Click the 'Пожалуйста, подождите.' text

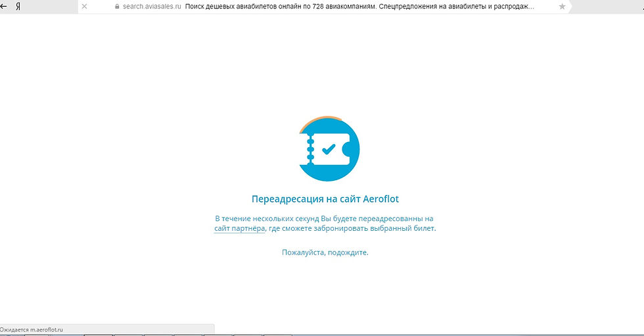coord(325,252)
